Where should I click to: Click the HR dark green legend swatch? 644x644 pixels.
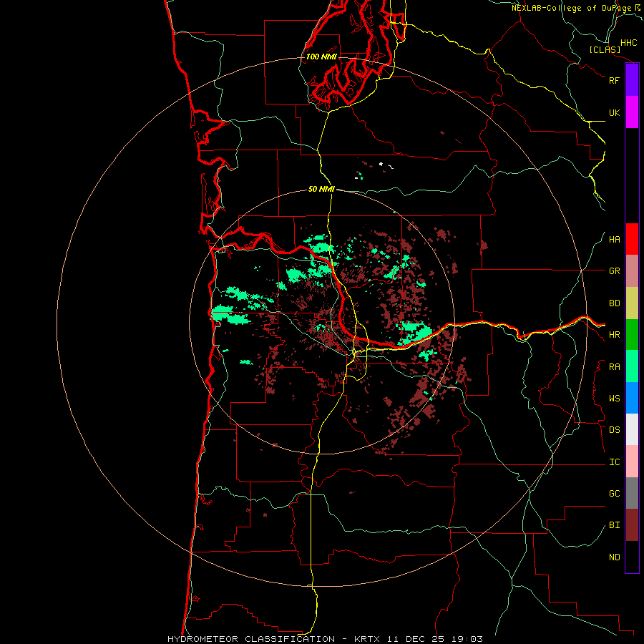[632, 335]
